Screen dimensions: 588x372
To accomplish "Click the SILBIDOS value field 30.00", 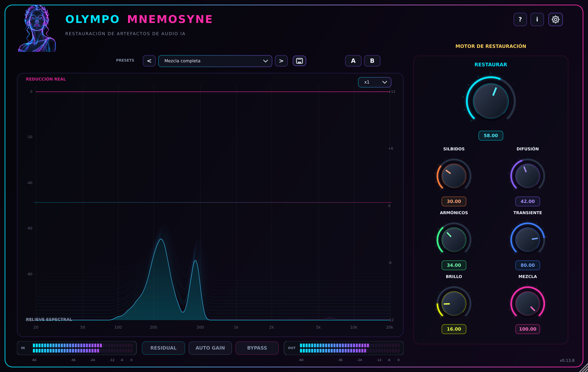I will (454, 201).
